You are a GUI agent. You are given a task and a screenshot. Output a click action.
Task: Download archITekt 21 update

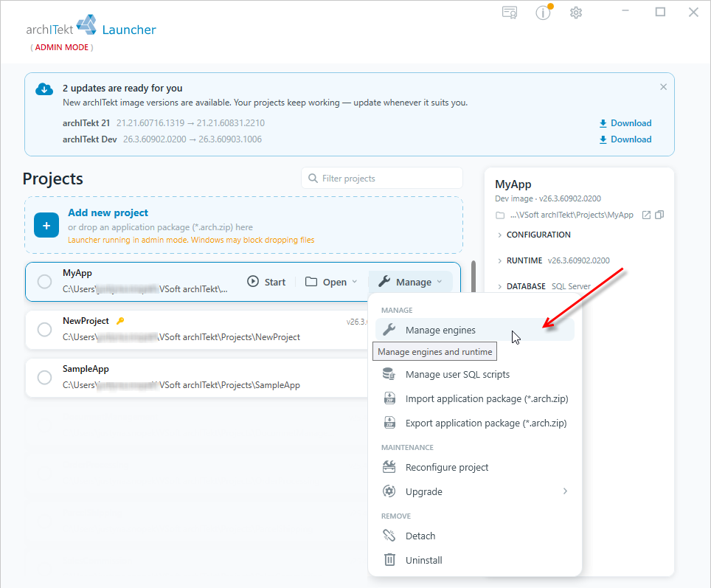(x=625, y=123)
